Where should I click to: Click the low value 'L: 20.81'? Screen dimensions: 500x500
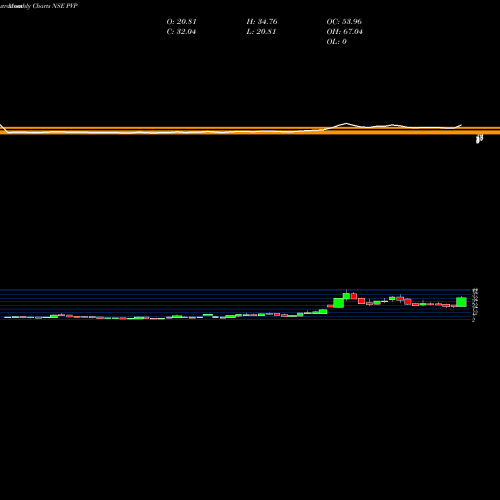[261, 32]
